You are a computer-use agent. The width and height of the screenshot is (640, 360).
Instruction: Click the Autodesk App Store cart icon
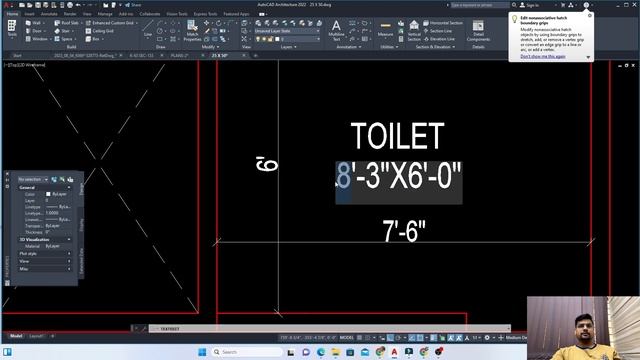tap(563, 5)
